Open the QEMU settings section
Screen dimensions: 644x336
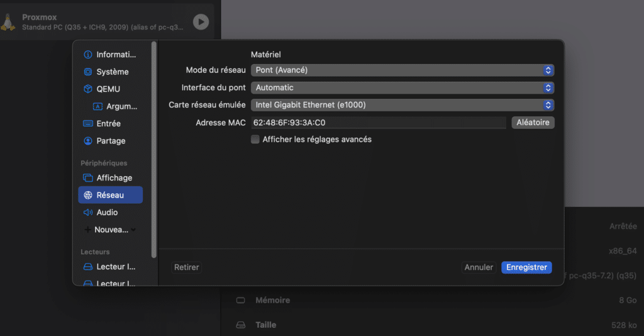pos(111,89)
